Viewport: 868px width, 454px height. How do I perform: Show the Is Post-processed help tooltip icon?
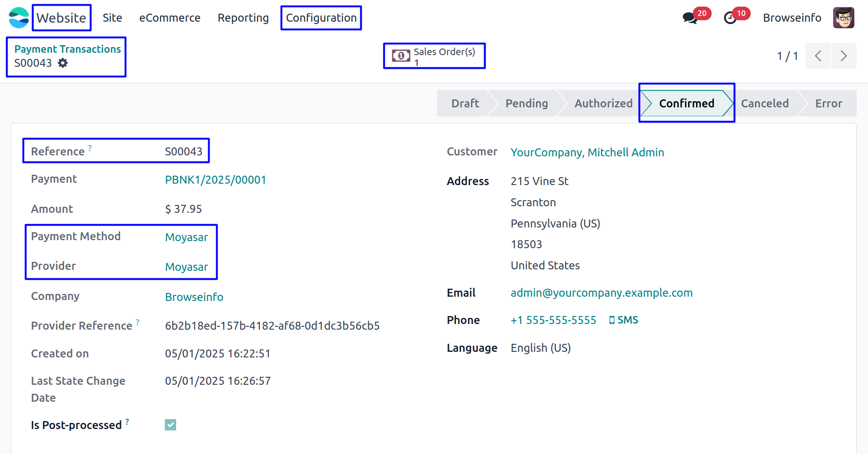[x=127, y=422]
